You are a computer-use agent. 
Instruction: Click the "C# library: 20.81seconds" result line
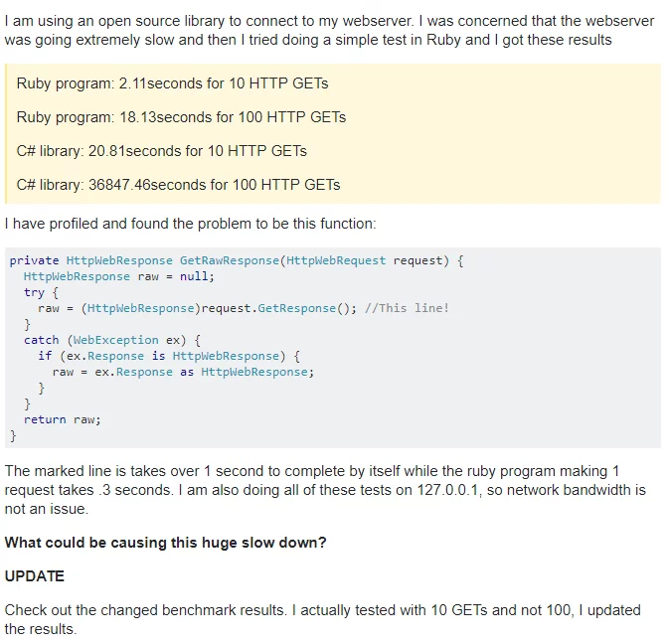click(161, 151)
